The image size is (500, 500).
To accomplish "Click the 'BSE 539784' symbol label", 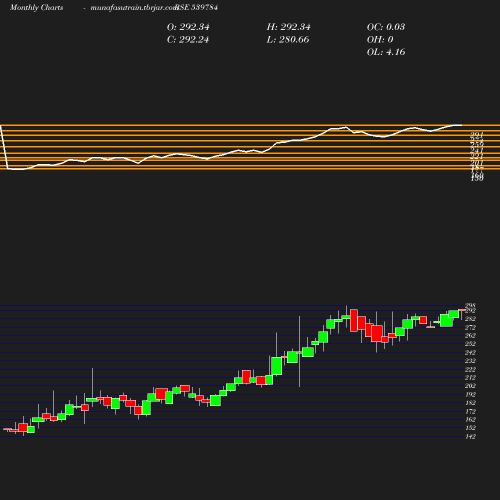I will (x=196, y=7).
